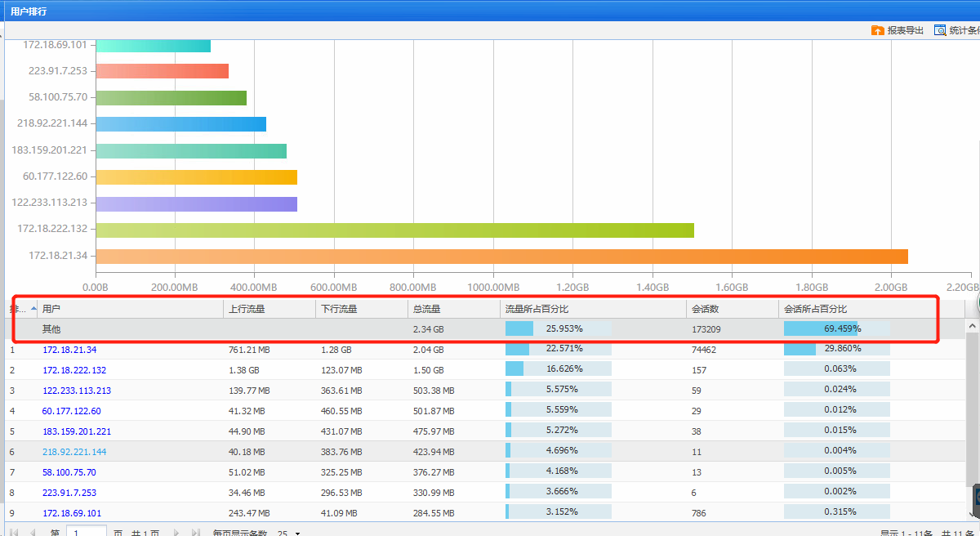The image size is (980, 536).
Task: Click the table's vertical scrollbar down arrow
Action: [x=972, y=513]
